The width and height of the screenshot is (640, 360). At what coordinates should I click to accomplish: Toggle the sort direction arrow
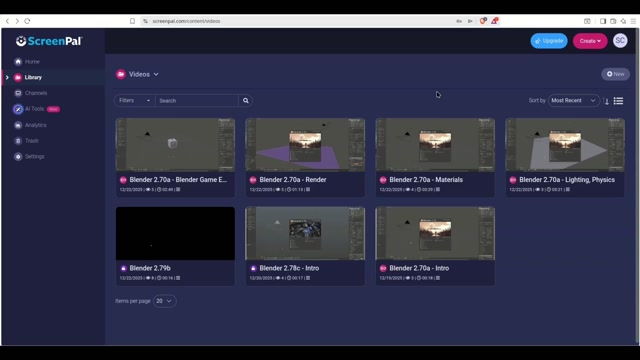click(x=607, y=101)
